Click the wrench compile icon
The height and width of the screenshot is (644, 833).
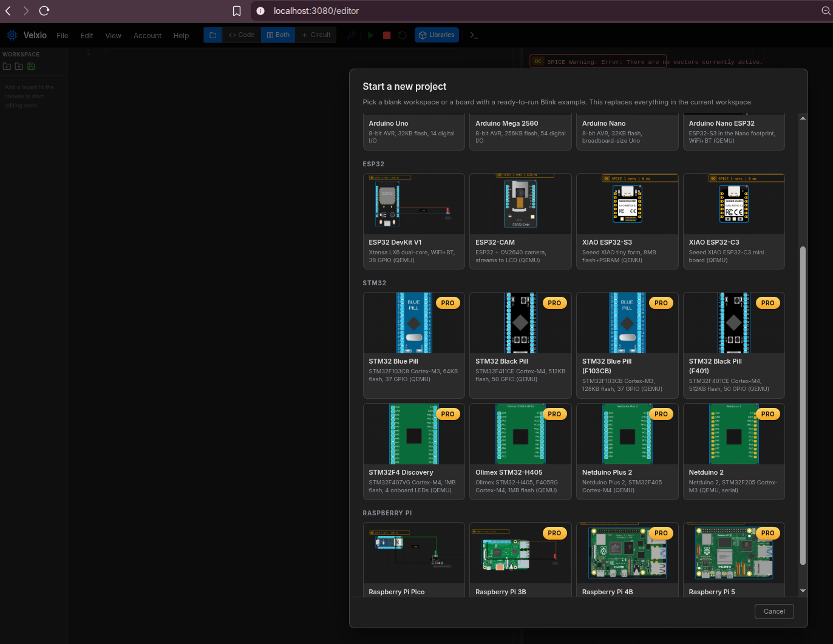[351, 35]
